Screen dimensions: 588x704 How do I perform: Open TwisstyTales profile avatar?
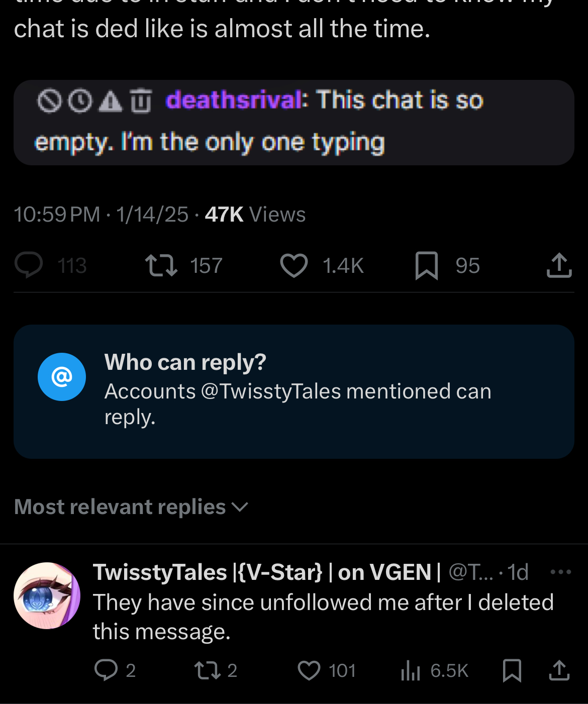click(x=47, y=595)
